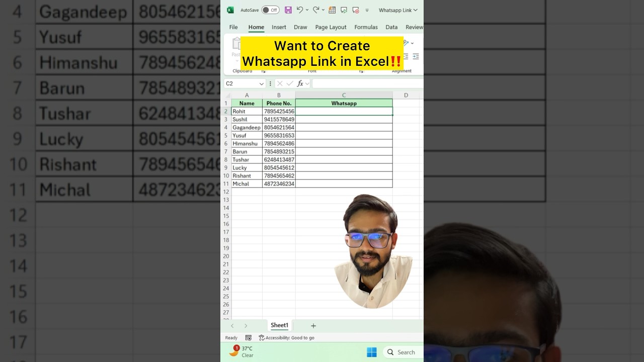Open the Undo history dropdown arrow
Image resolution: width=644 pixels, height=362 pixels.
pos(307,10)
